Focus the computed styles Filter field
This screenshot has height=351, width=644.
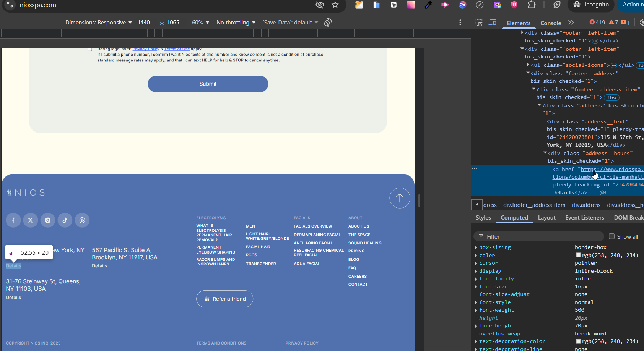539,236
